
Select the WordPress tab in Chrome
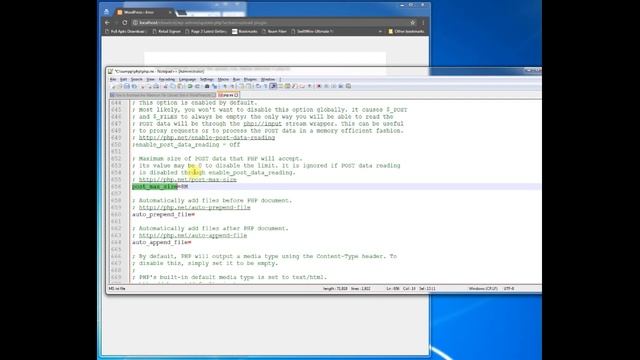pos(145,12)
